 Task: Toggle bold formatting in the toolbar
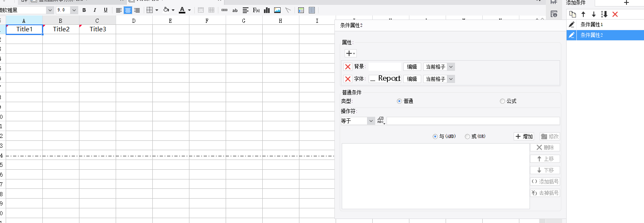pos(84,10)
